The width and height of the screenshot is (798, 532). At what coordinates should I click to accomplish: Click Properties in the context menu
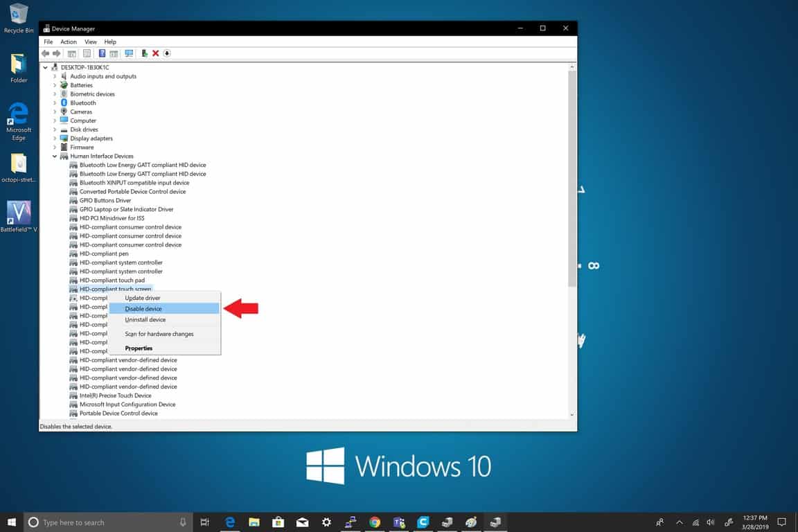click(x=139, y=348)
